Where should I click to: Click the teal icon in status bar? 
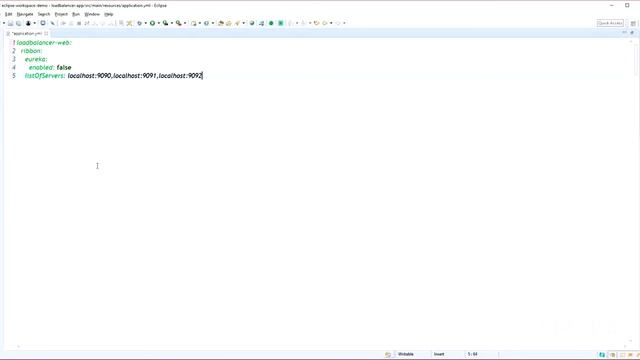click(x=602, y=355)
